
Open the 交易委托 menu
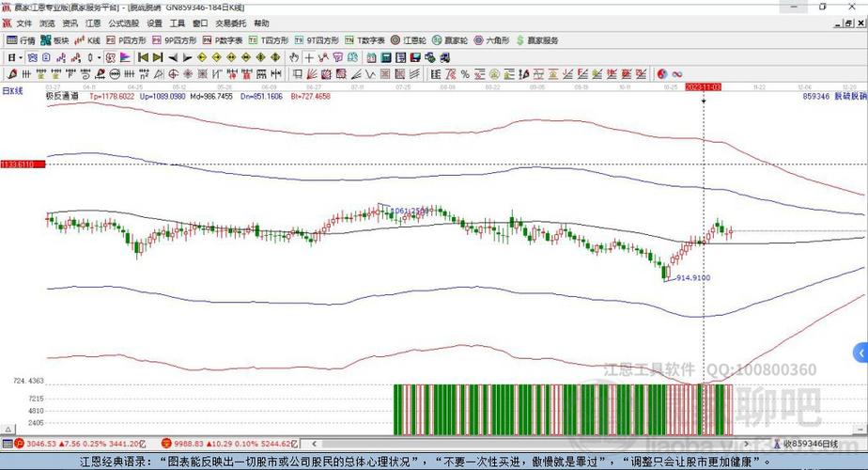point(231,23)
